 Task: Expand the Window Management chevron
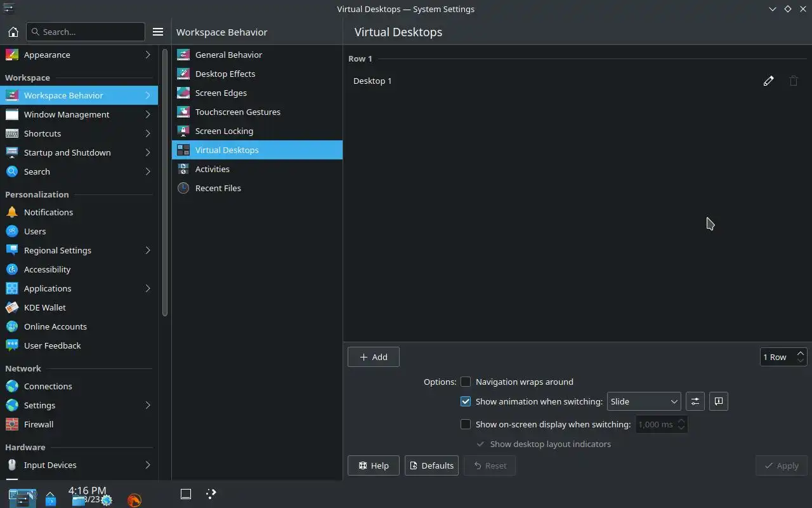tap(148, 114)
